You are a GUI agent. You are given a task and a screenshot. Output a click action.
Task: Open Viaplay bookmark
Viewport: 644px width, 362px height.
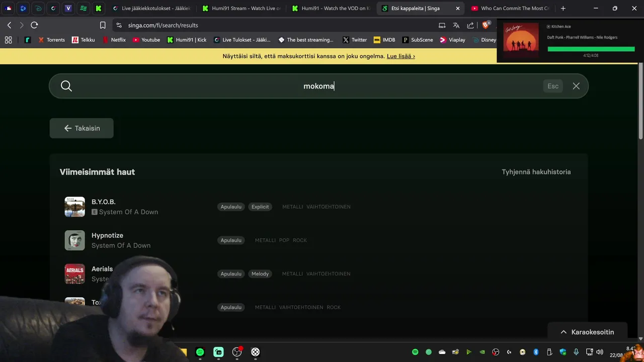point(452,40)
